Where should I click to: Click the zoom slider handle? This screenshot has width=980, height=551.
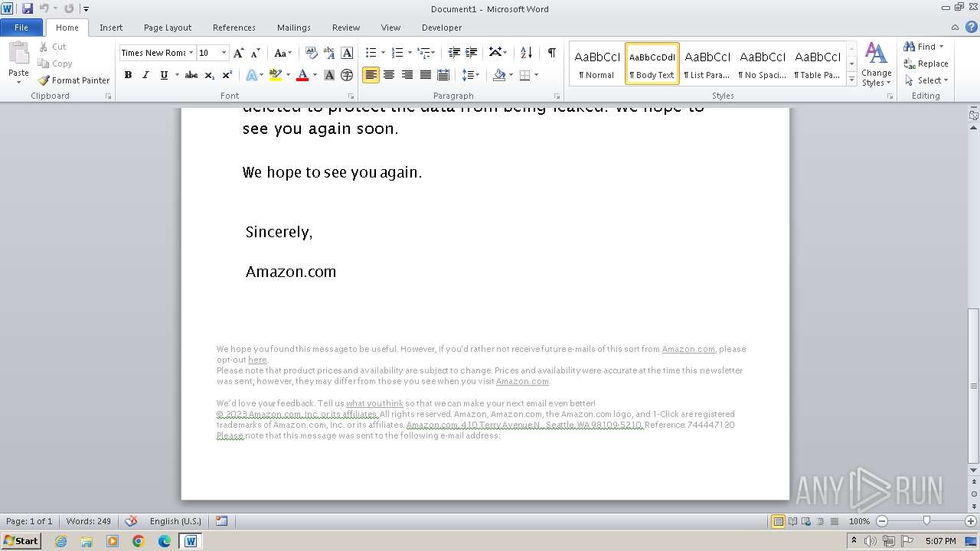click(926, 521)
